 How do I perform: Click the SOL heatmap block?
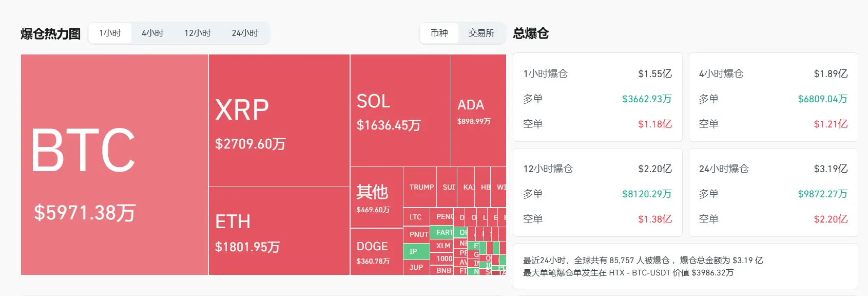pos(400,110)
